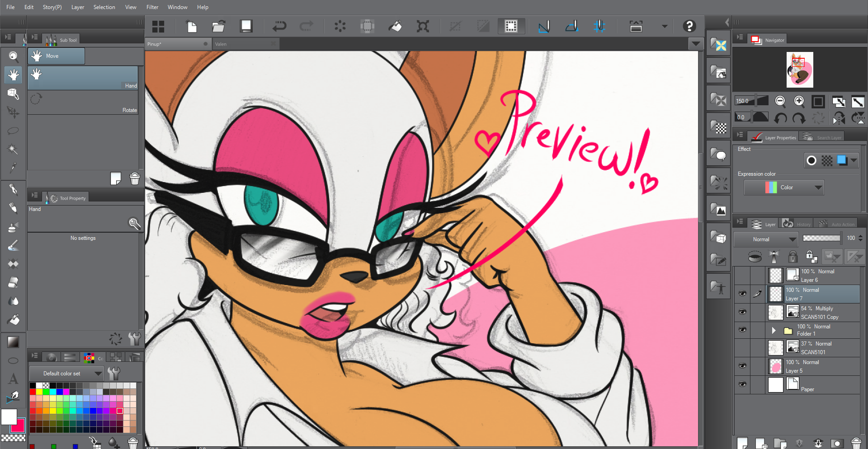Pick the Text tool
This screenshot has width=868, height=449.
pos(13,379)
